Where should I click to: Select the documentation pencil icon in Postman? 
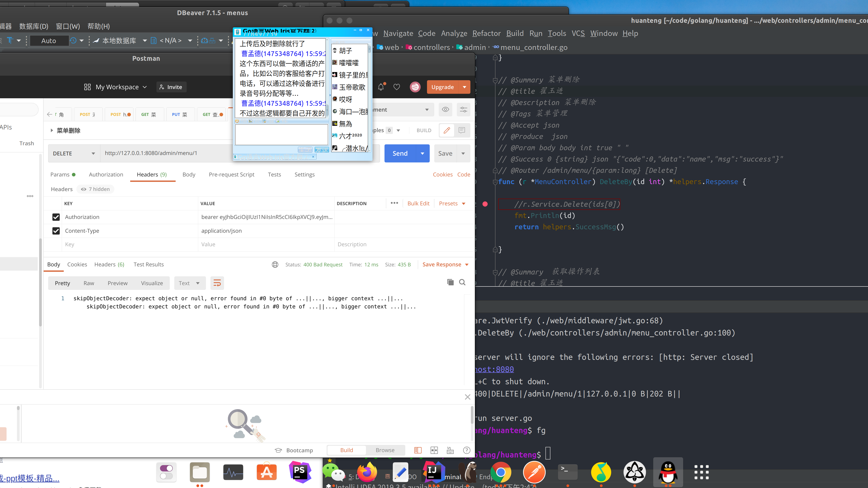(446, 130)
